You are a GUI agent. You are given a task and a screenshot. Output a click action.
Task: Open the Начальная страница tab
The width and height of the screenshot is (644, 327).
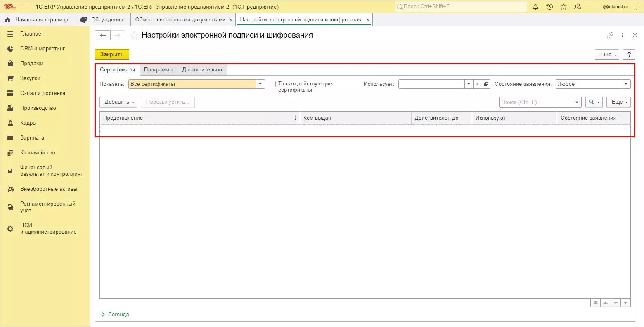pyautogui.click(x=38, y=20)
